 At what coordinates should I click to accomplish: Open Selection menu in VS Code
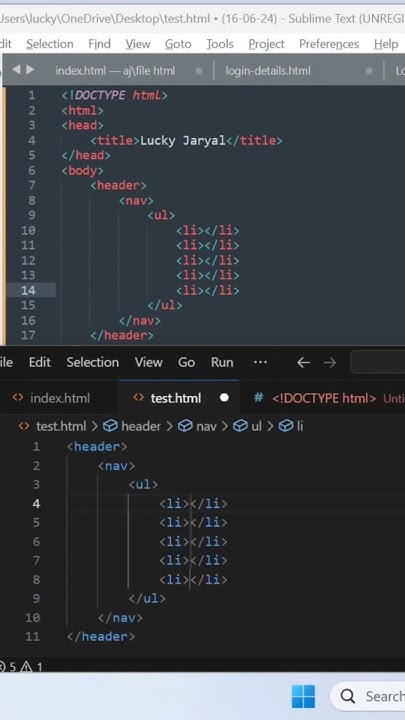coord(92,362)
